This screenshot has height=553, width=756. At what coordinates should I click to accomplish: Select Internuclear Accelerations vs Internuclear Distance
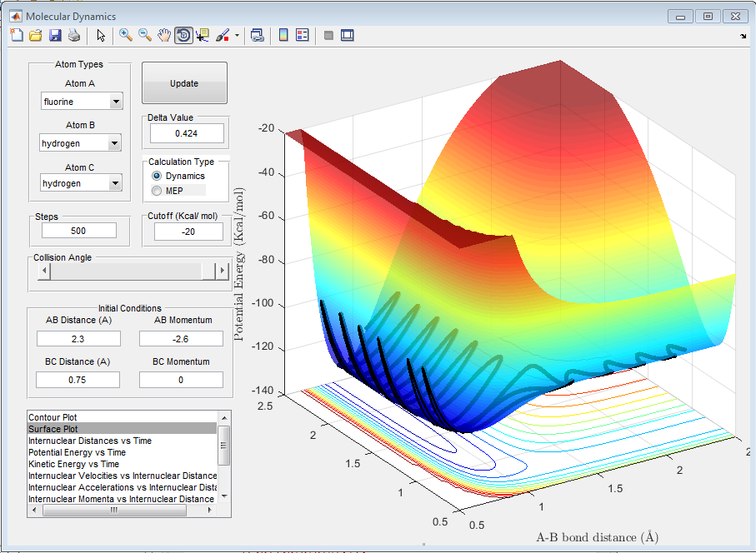[123, 487]
